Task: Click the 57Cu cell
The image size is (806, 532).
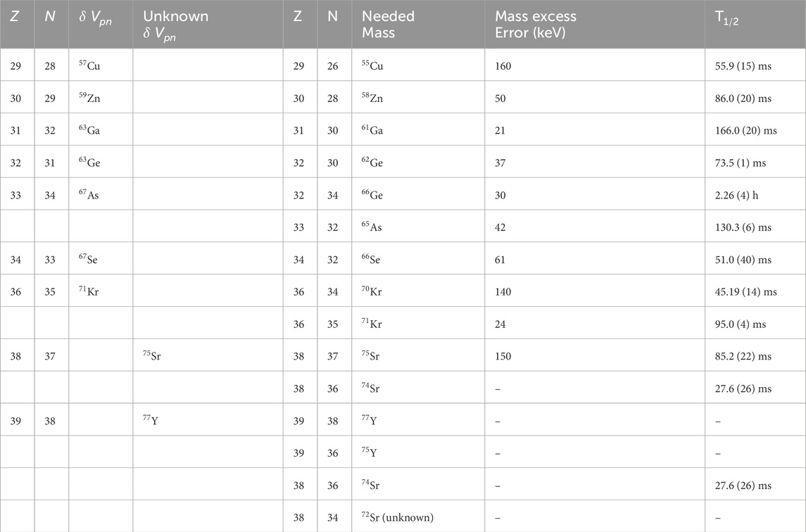Action: [89, 66]
